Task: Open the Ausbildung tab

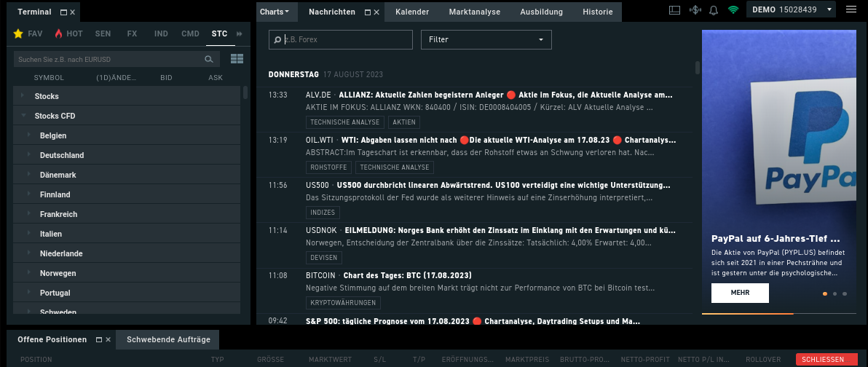Action: 541,12
